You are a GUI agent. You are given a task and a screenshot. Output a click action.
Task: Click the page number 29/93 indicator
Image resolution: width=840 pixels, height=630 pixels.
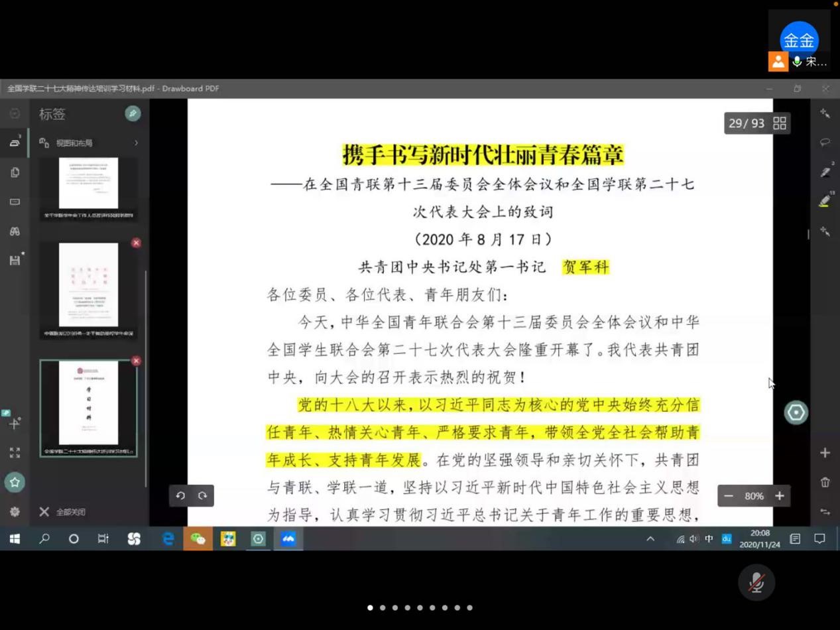pos(747,123)
